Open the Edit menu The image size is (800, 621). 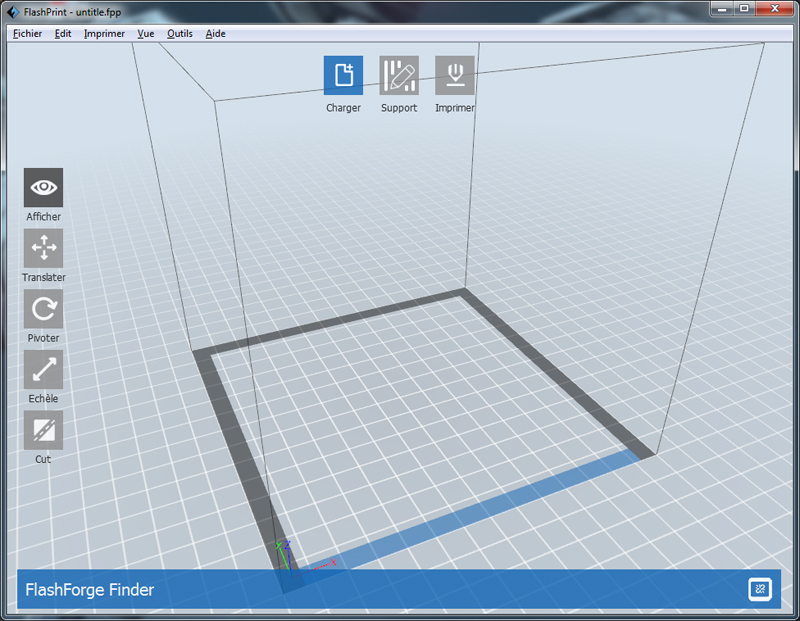(63, 34)
